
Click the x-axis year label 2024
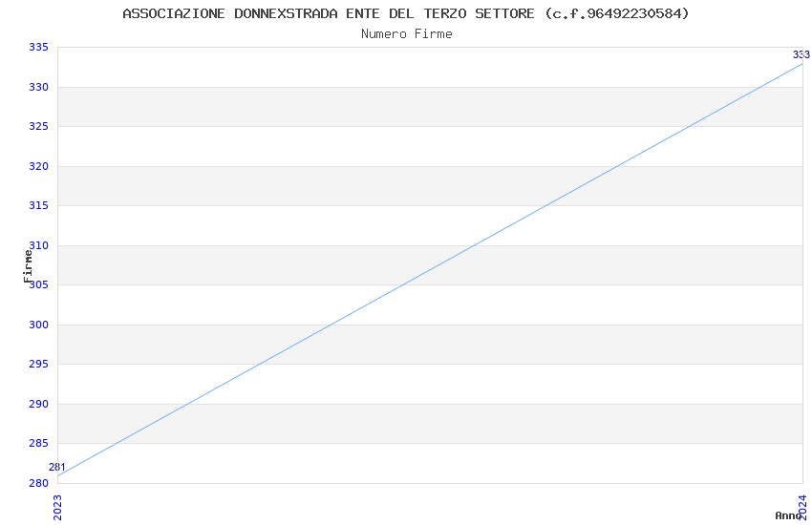pos(802,508)
